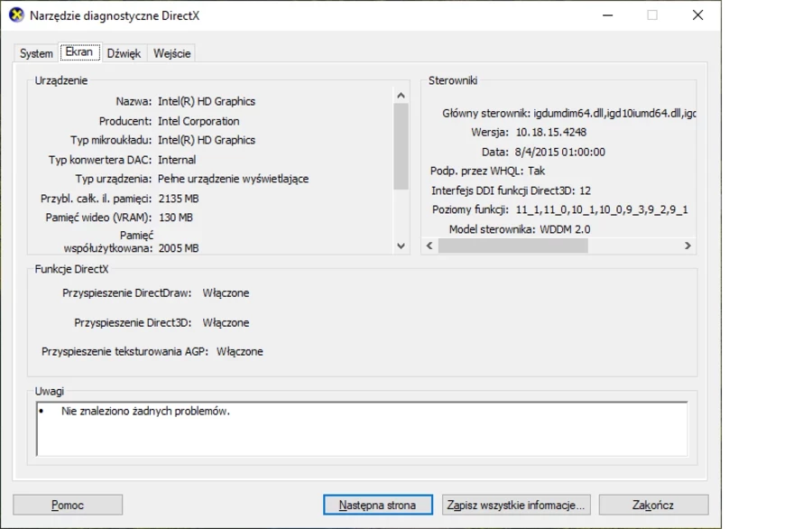Click 'Pełne urządzenie wyświetlające' device type value
The height and width of the screenshot is (529, 812).
[x=233, y=180]
